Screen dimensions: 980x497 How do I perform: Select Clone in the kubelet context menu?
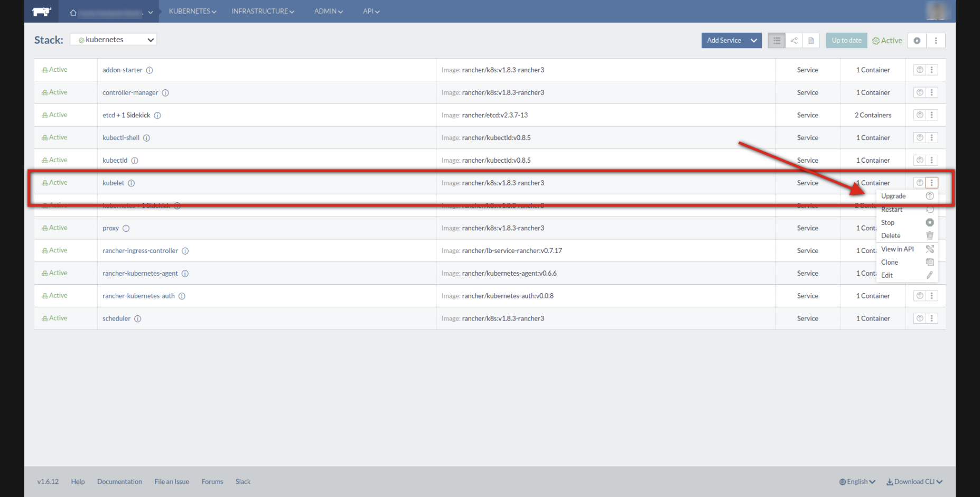(x=889, y=262)
